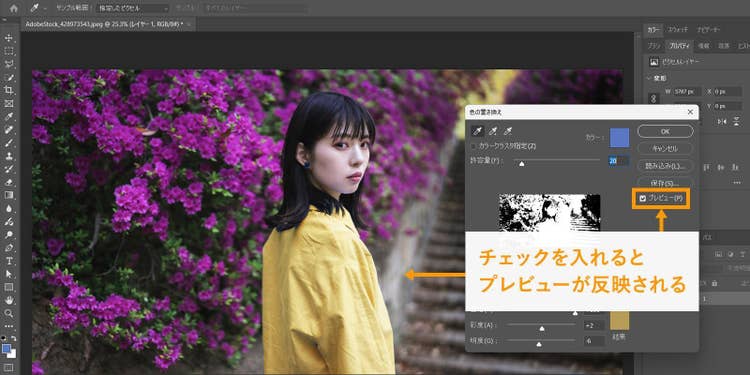Click the 許容量 slider handle
The image size is (750, 375).
pos(522,164)
